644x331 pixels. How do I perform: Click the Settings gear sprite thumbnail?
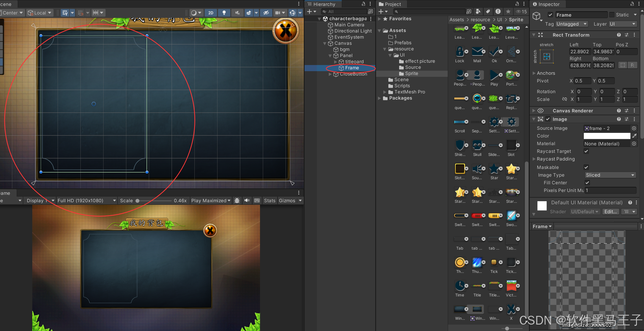[x=494, y=122]
